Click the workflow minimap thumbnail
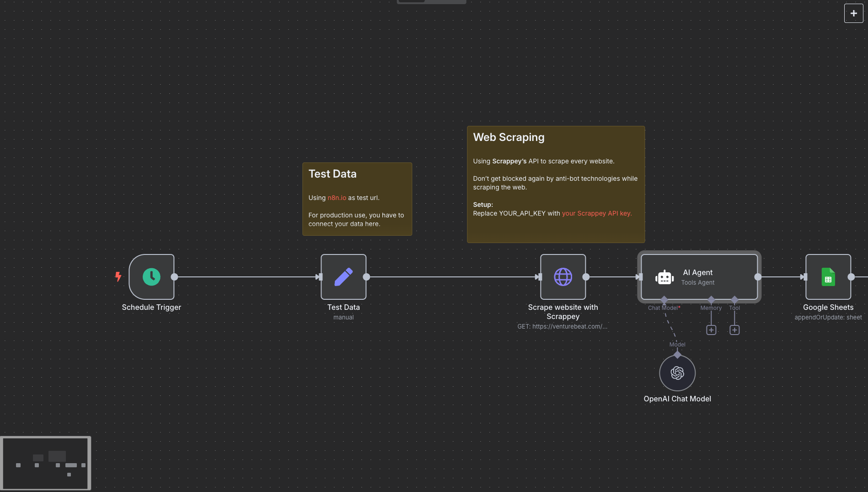This screenshot has width=868, height=492. pos(46,463)
